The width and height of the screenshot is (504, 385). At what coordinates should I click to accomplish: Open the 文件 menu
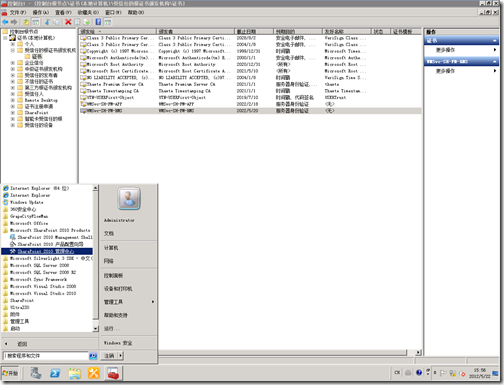coord(18,13)
